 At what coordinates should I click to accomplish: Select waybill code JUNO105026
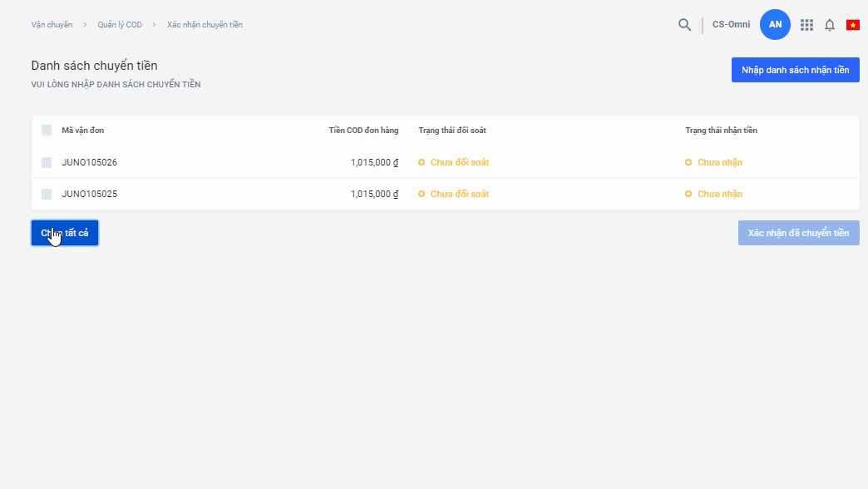coord(90,162)
